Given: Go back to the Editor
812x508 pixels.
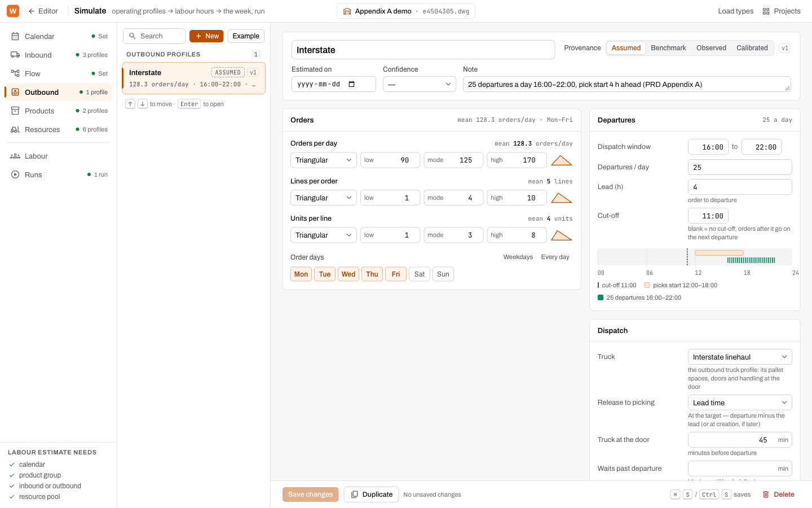Looking at the screenshot, I should click(x=43, y=11).
